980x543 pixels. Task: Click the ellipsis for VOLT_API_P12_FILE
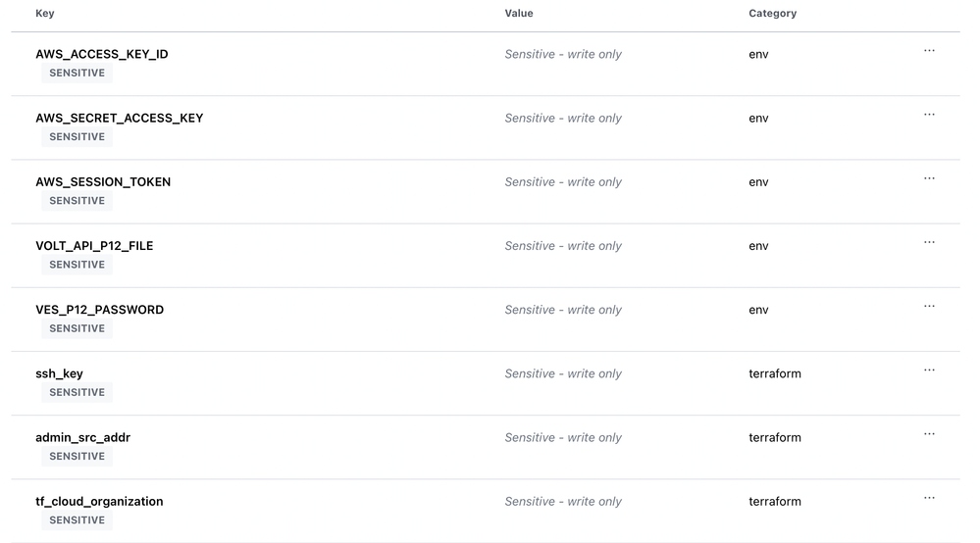(929, 242)
